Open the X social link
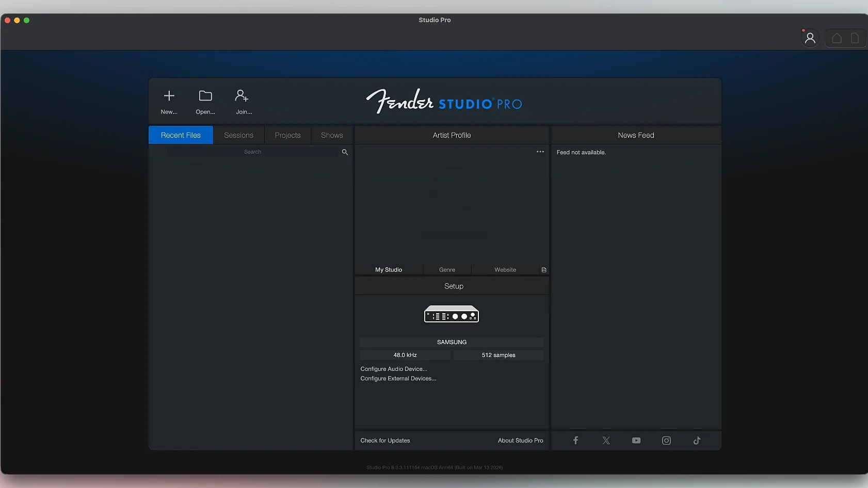 pos(606,441)
